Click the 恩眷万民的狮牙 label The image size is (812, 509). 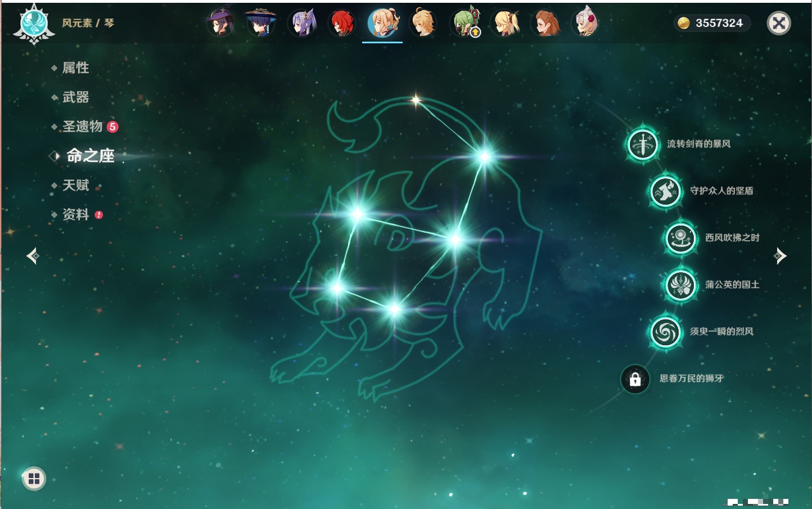coord(692,379)
